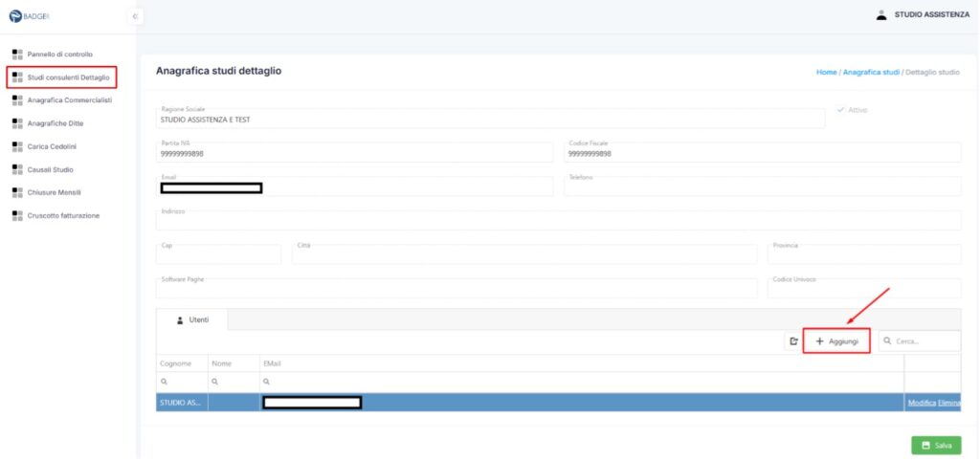Focus the Telefono input field
Screen dimensions: 980x461
762,186
